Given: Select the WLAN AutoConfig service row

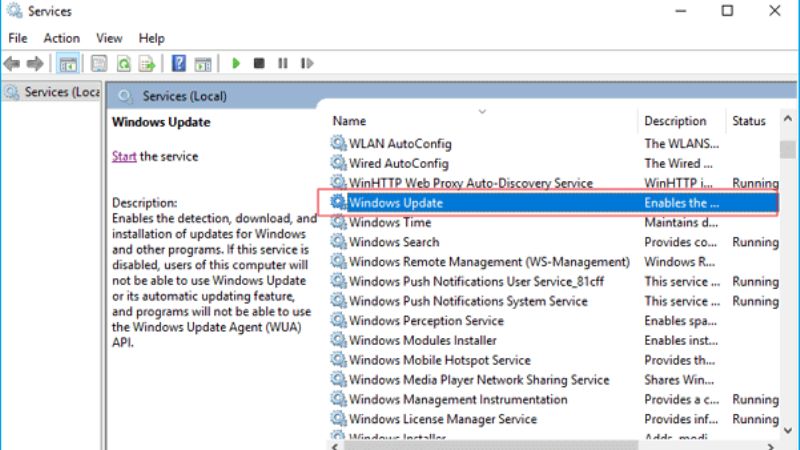Looking at the screenshot, I should 554,144.
